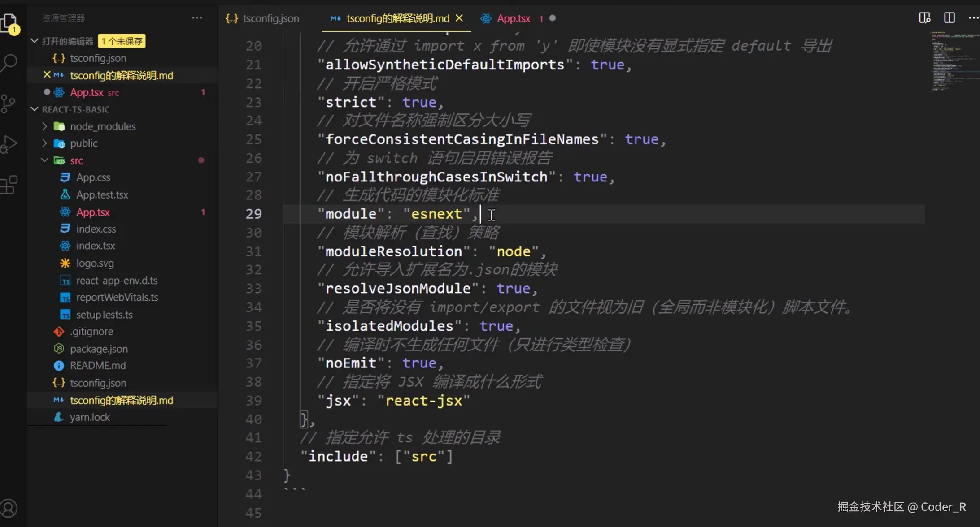Expand the node_modules folder
Image resolution: width=980 pixels, height=527 pixels.
coord(44,126)
